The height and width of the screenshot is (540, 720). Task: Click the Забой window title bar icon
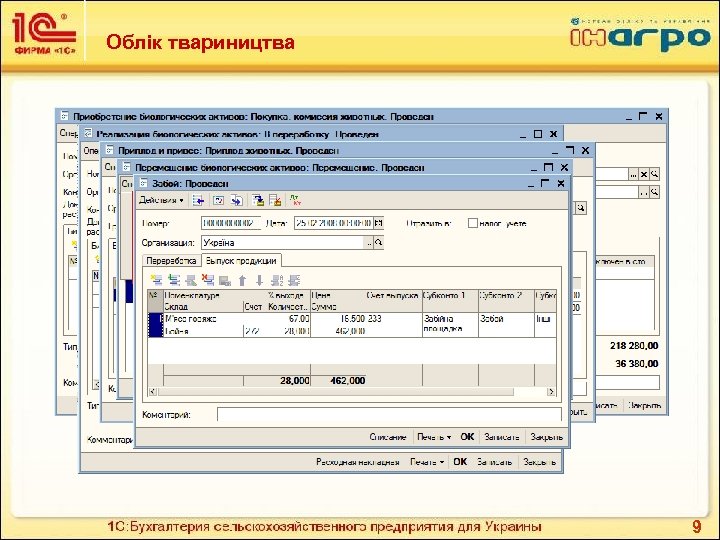tap(144, 183)
